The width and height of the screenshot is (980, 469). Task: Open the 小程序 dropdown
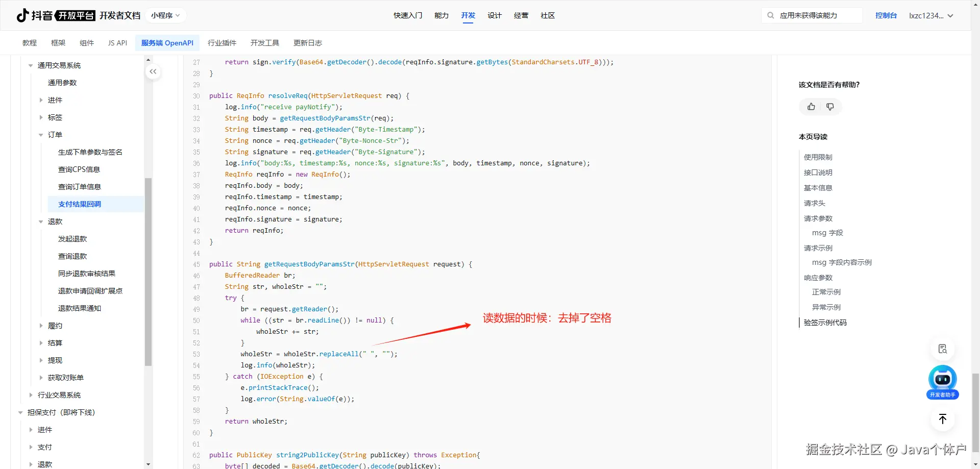165,15
